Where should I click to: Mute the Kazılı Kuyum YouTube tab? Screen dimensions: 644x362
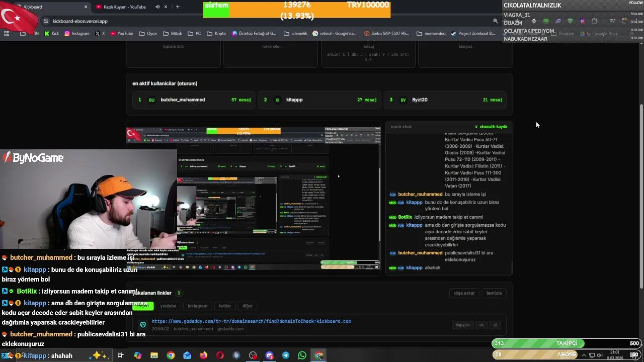coord(157,7)
